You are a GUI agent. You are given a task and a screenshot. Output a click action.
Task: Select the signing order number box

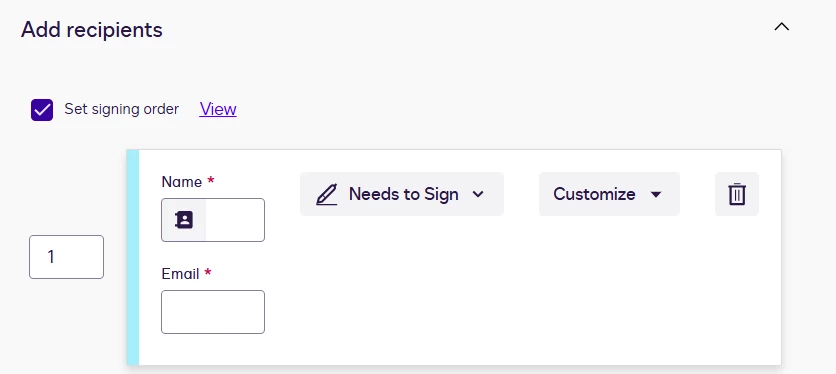pos(66,257)
